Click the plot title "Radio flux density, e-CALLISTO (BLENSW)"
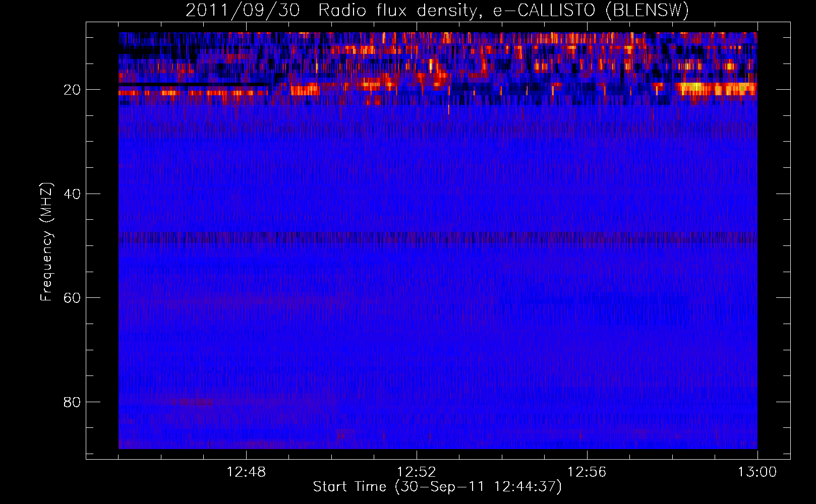Image resolution: width=816 pixels, height=504 pixels. pyautogui.click(x=504, y=10)
